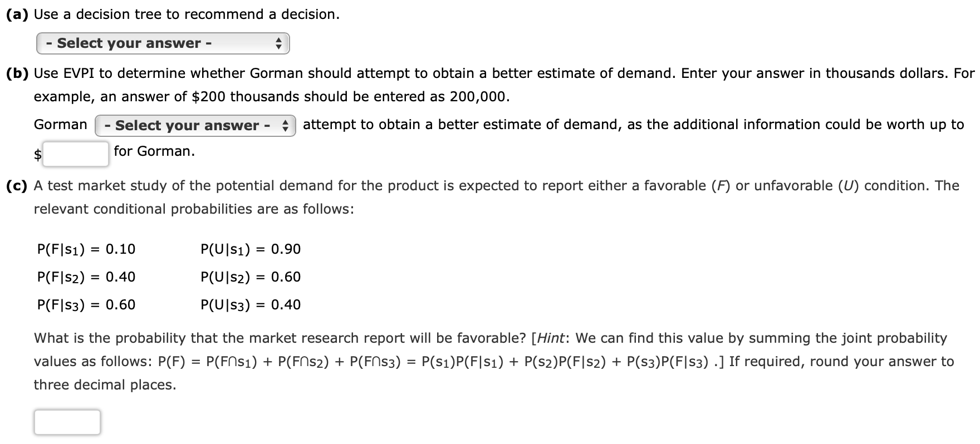Click the bold (c) question label
The height and width of the screenshot is (444, 980).
click(17, 185)
